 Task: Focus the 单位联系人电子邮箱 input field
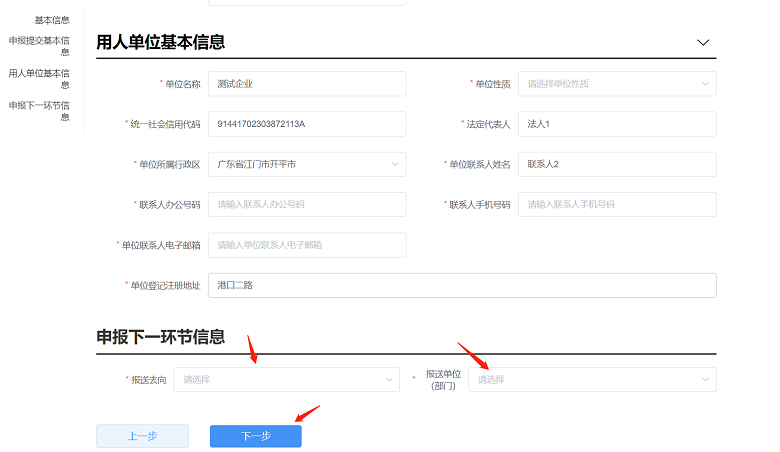pos(307,245)
